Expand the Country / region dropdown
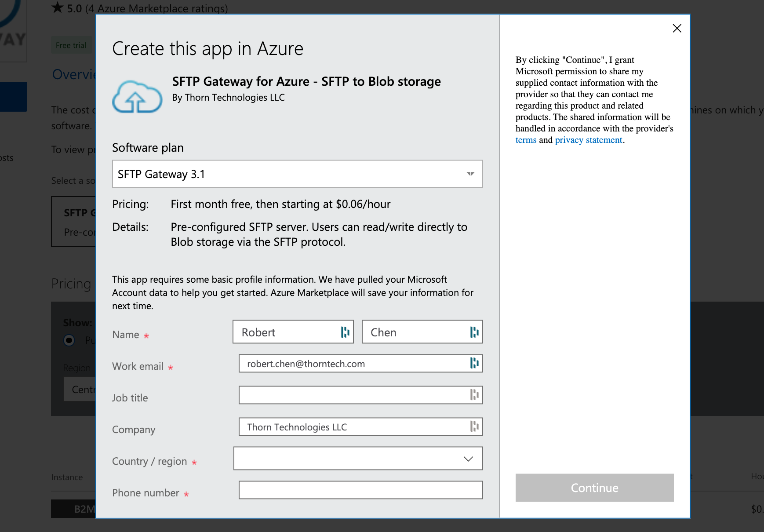The height and width of the screenshot is (532, 764). 358,459
